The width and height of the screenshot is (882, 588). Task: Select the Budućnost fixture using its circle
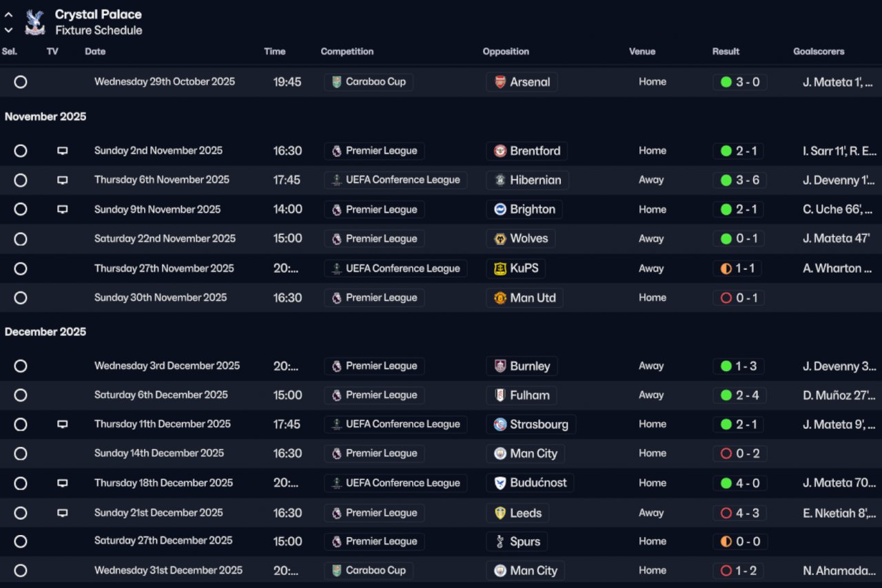click(x=21, y=483)
